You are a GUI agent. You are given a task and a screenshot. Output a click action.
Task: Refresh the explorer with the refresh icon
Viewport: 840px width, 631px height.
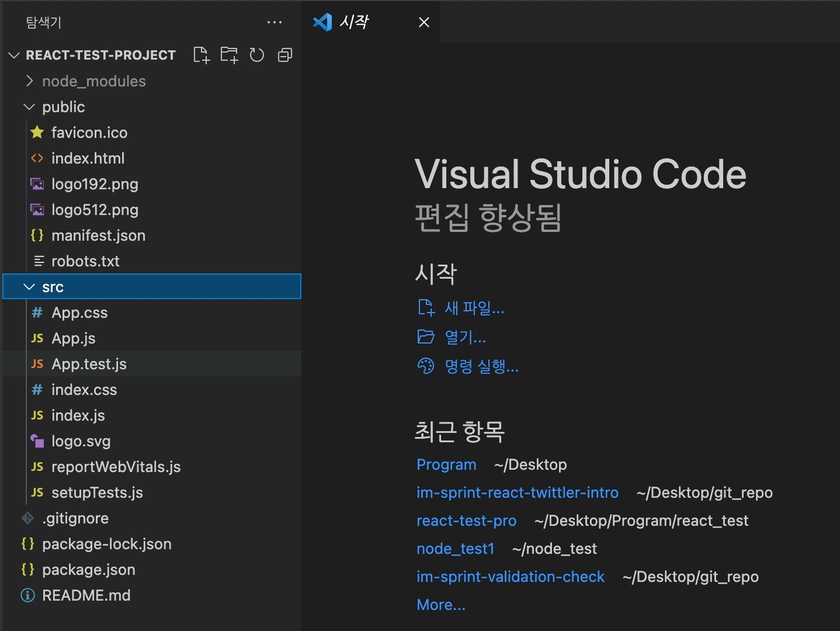click(x=257, y=55)
